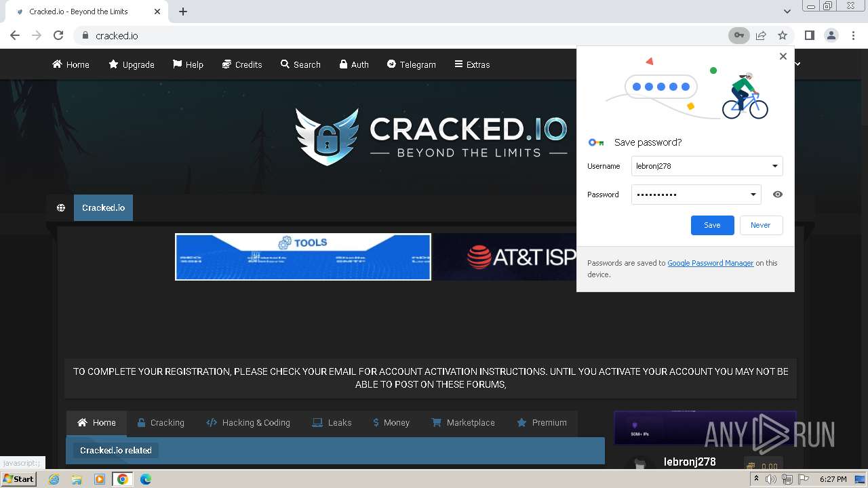The image size is (868, 488).
Task: Select the Marketplace forum tab
Action: 463,422
